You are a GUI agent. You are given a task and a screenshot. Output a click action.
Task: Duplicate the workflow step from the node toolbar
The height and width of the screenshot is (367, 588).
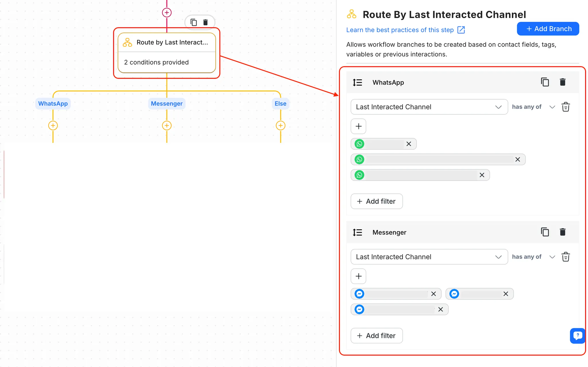coord(194,22)
